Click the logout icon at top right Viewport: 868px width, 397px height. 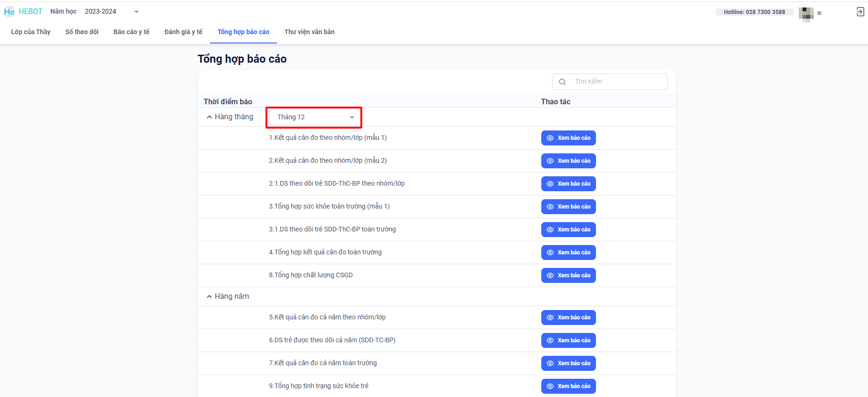point(860,12)
